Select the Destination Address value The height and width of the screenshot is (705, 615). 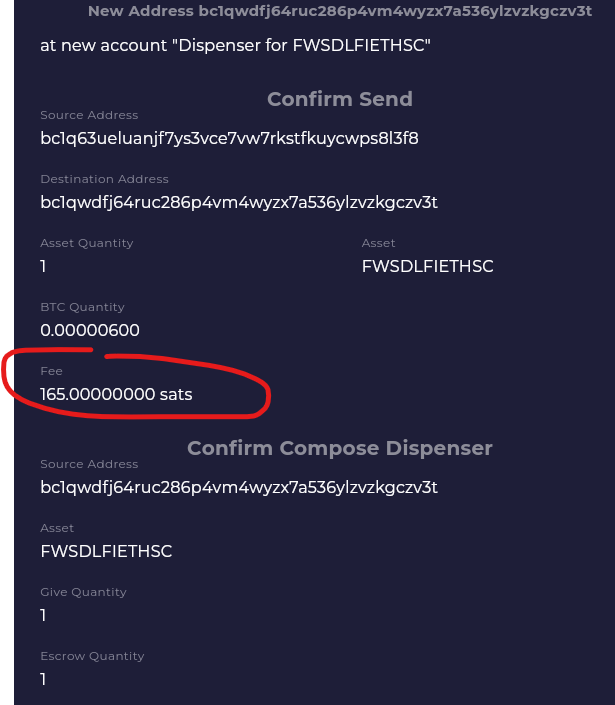pyautogui.click(x=239, y=202)
